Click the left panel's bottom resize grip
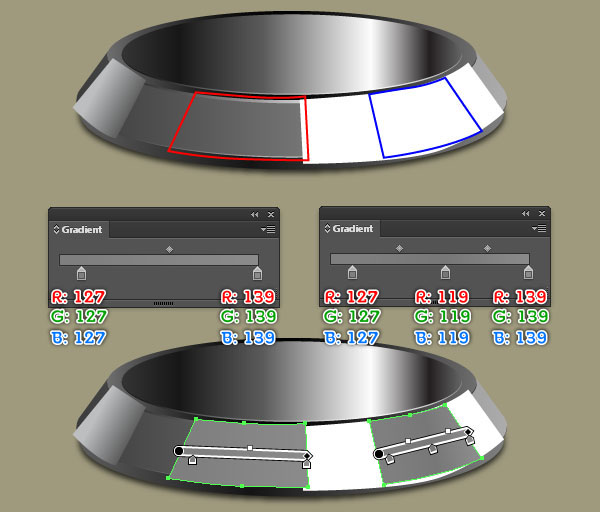This screenshot has width=600, height=512. point(163,303)
